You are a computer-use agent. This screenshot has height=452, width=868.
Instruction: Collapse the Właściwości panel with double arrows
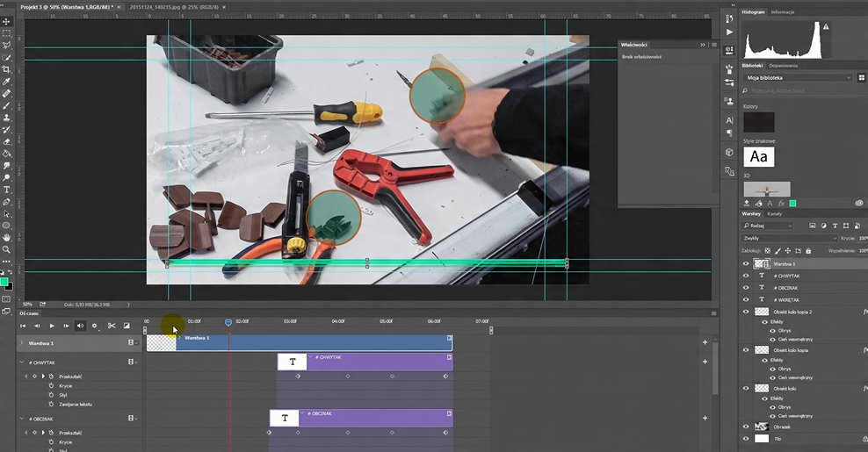tap(703, 45)
